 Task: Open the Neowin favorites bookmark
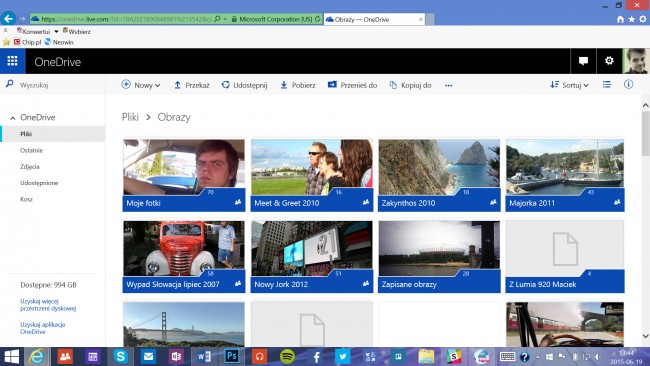point(59,42)
